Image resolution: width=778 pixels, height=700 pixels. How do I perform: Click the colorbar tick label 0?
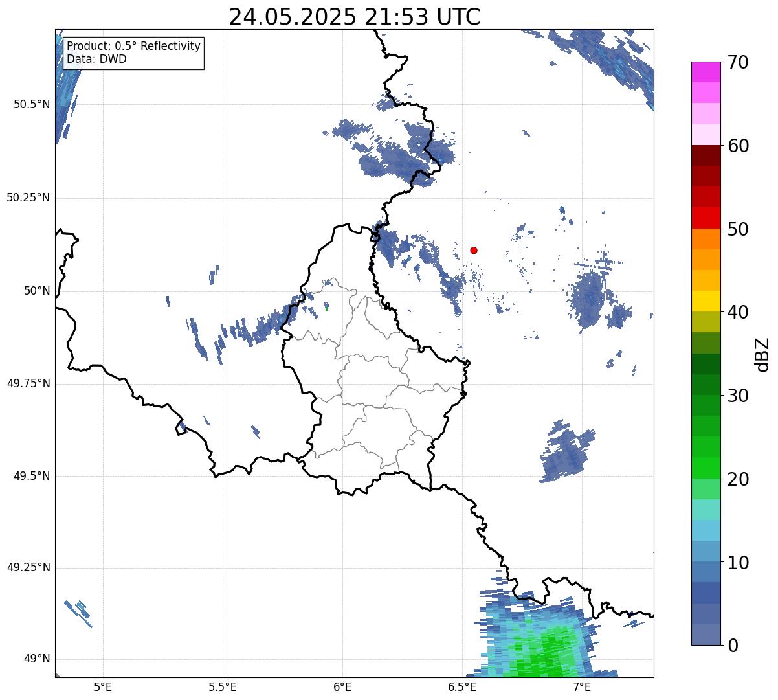pyautogui.click(x=733, y=646)
